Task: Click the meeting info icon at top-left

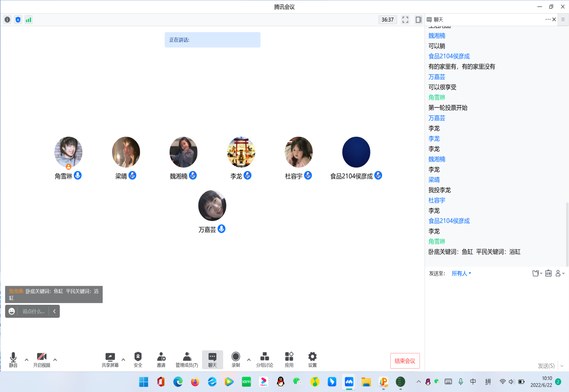Action: click(x=7, y=20)
